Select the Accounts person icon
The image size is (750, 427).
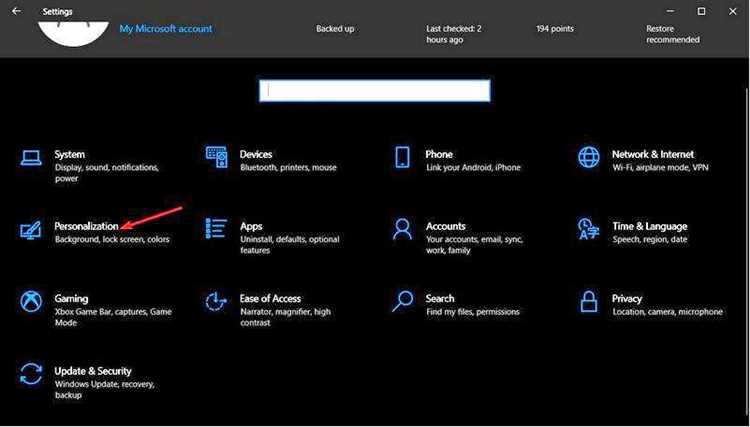[x=402, y=229]
